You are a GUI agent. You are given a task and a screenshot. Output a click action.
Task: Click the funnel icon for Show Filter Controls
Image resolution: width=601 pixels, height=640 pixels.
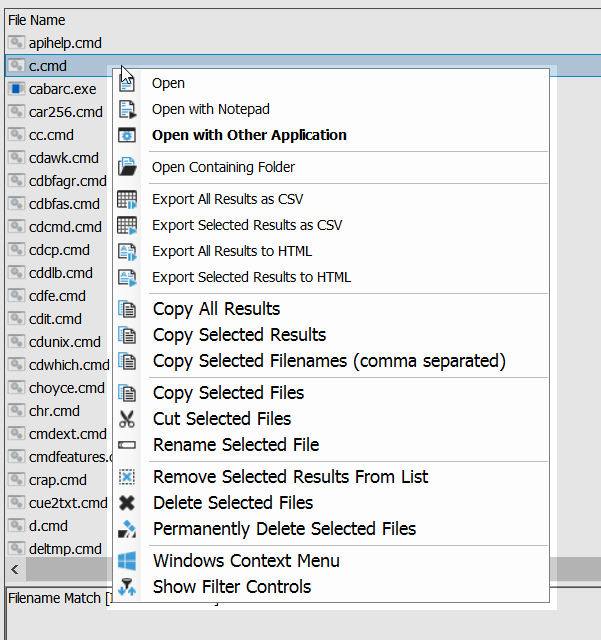coord(127,587)
